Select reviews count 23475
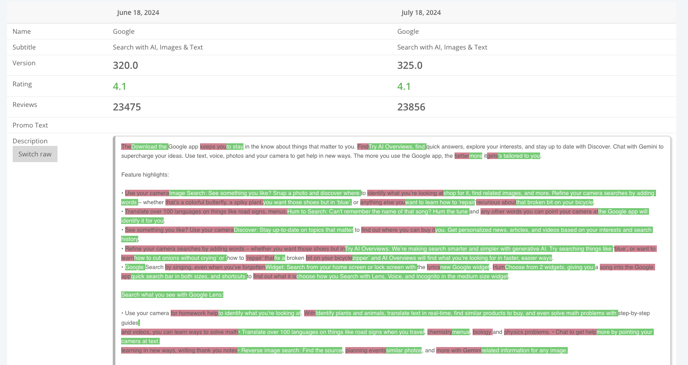Screen dimensions: 688x365 (x=127, y=107)
